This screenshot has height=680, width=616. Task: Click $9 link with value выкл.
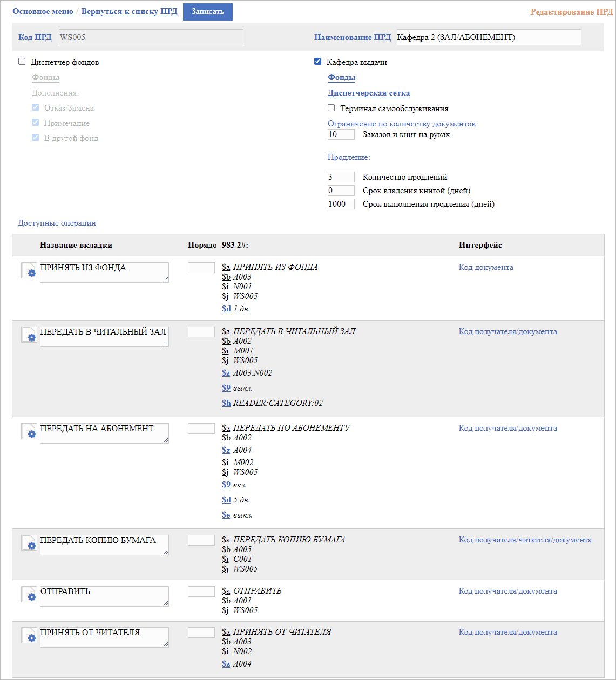(x=226, y=388)
